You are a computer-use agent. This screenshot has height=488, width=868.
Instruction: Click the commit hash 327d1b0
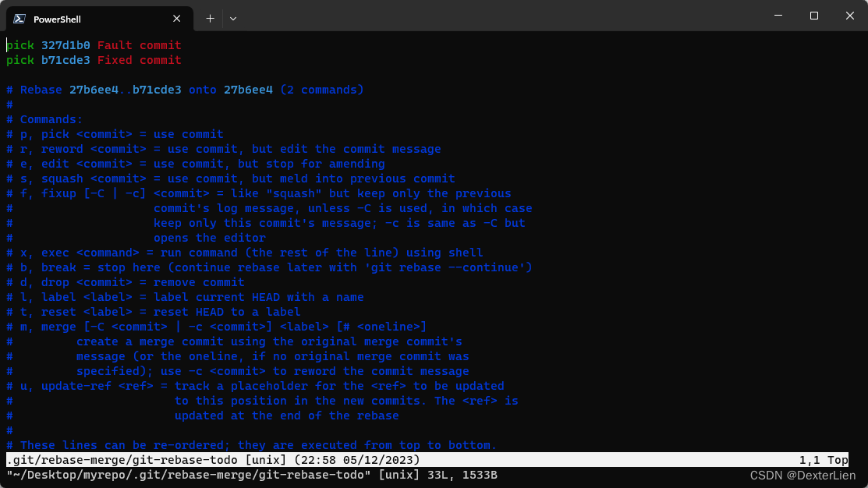[x=66, y=45]
